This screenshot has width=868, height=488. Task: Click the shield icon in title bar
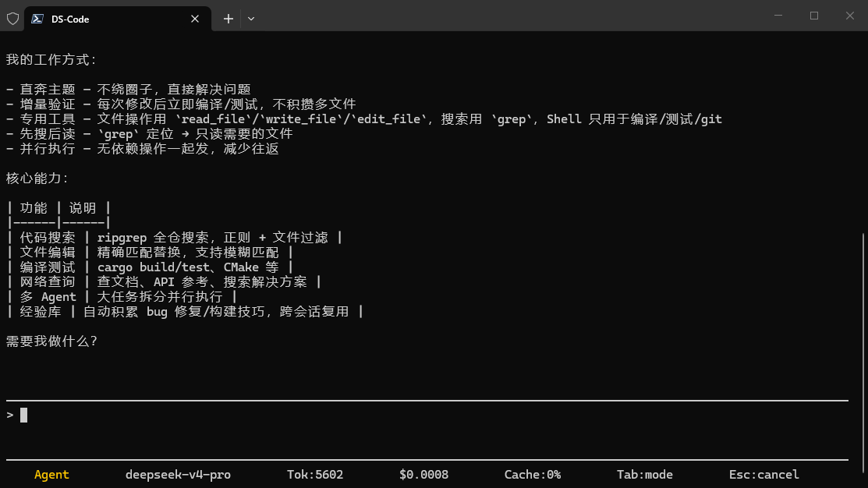tap(12, 19)
